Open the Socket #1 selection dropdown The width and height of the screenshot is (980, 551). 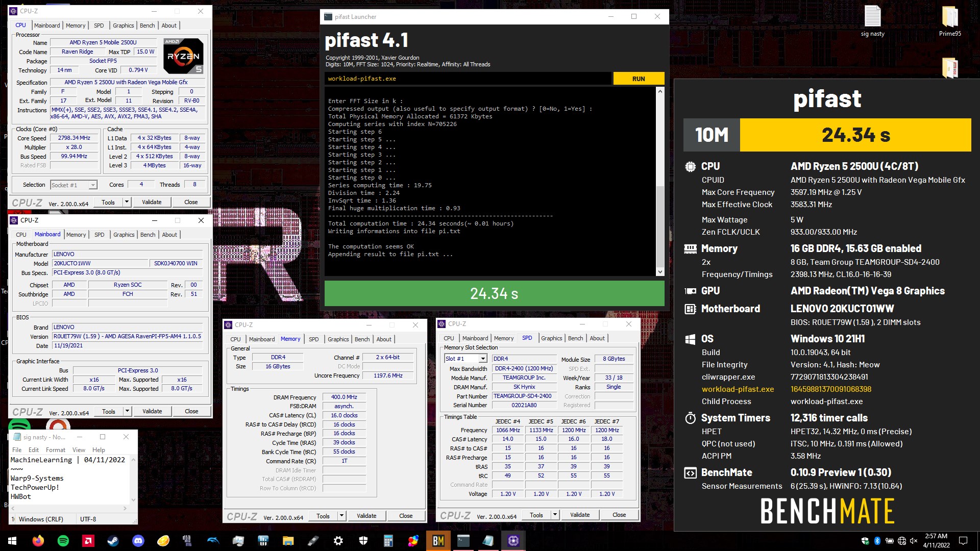click(x=73, y=185)
